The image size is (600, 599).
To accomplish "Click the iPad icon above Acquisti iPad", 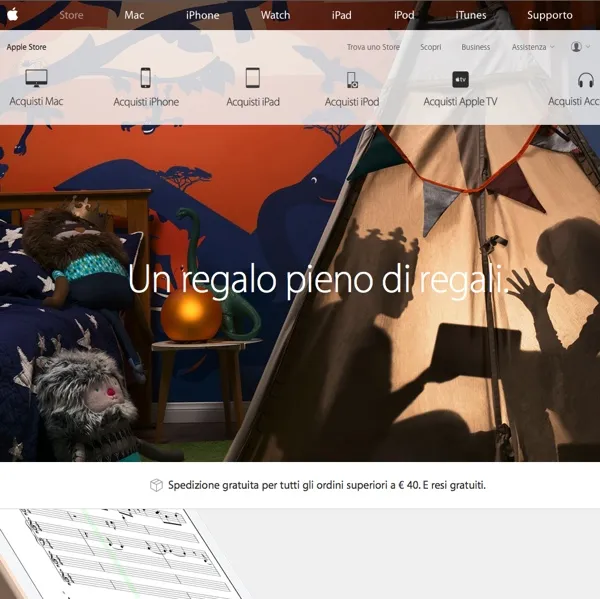I will [x=253, y=78].
